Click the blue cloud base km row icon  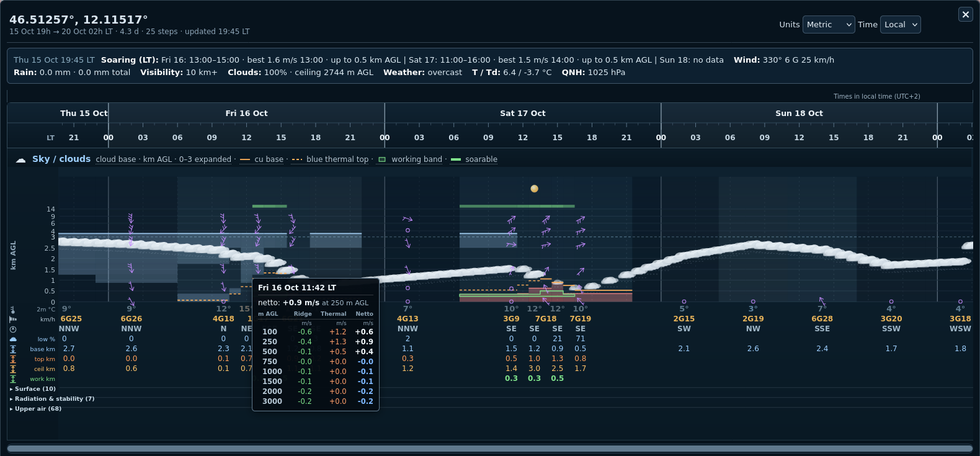[x=13, y=349]
